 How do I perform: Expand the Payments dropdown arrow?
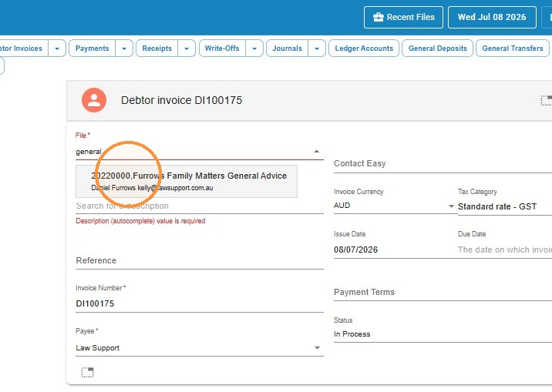pos(124,49)
